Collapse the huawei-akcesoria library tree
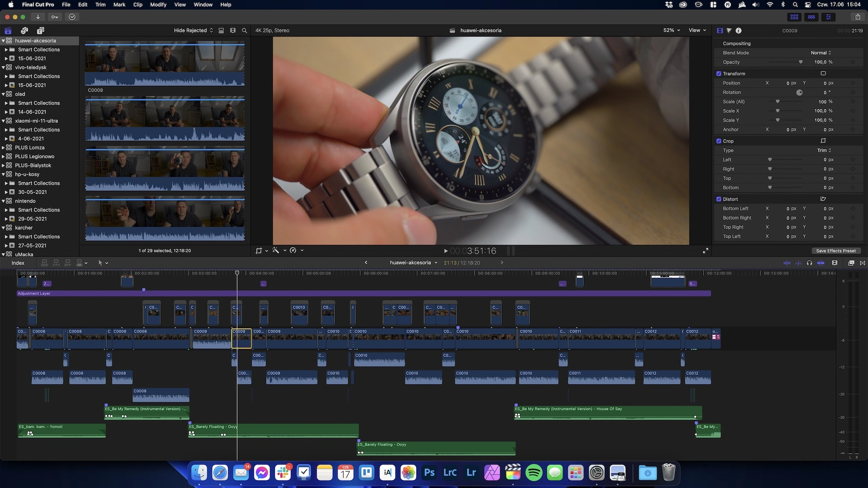Viewport: 868px width, 488px height. pyautogui.click(x=3, y=41)
